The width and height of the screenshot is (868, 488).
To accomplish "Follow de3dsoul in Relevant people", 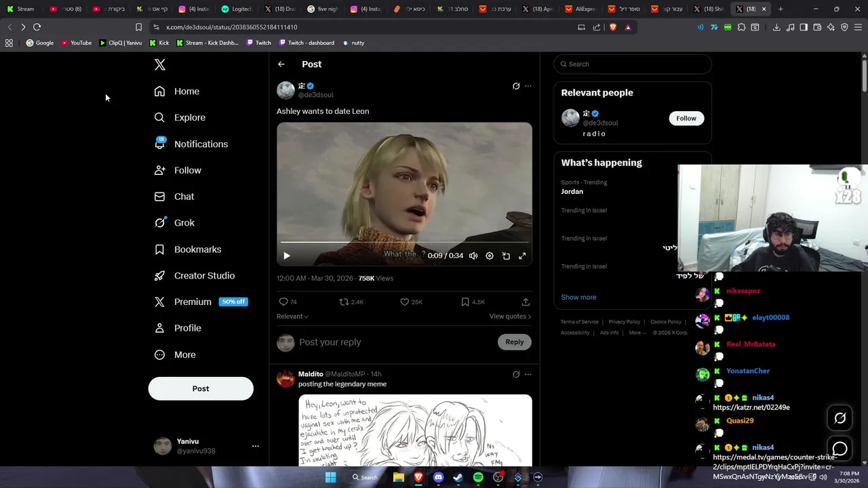I will (x=686, y=118).
